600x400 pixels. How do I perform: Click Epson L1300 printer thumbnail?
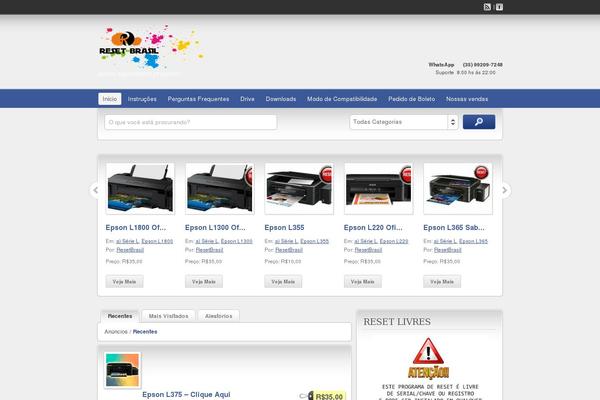coord(220,189)
